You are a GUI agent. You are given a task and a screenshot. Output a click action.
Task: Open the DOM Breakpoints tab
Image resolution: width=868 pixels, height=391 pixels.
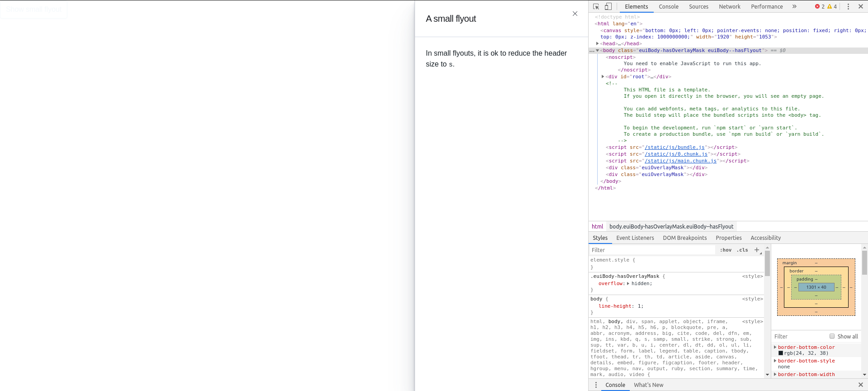[x=684, y=238]
